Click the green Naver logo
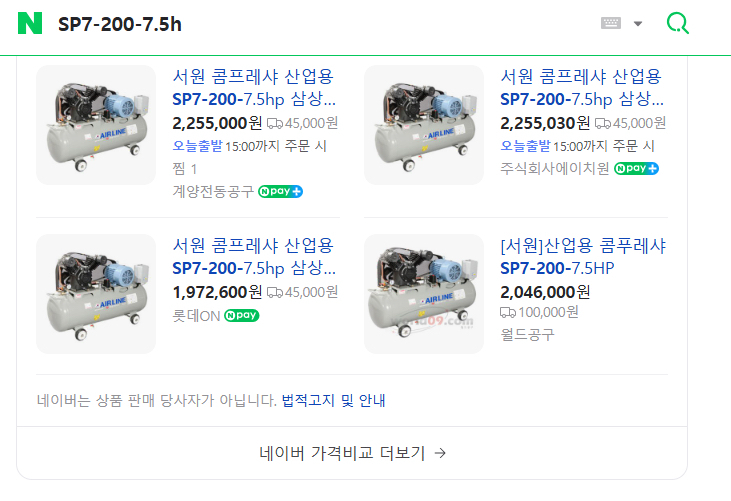 [30, 23]
